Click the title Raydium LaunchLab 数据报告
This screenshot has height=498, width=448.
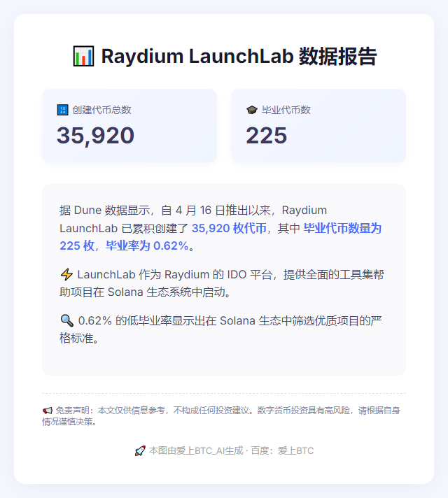pos(239,56)
